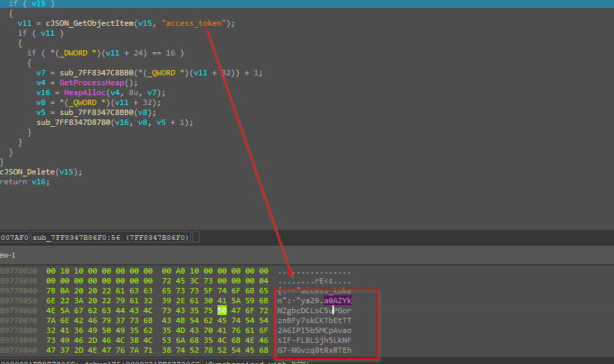Image resolution: width=614 pixels, height=364 pixels.
Task: Click the 7B byte starting the JSON data
Action: coord(51,291)
